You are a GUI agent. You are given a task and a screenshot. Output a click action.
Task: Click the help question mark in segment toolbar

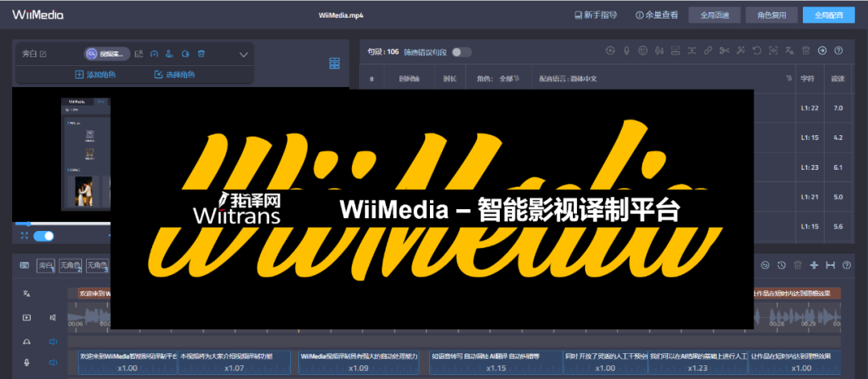point(838,51)
